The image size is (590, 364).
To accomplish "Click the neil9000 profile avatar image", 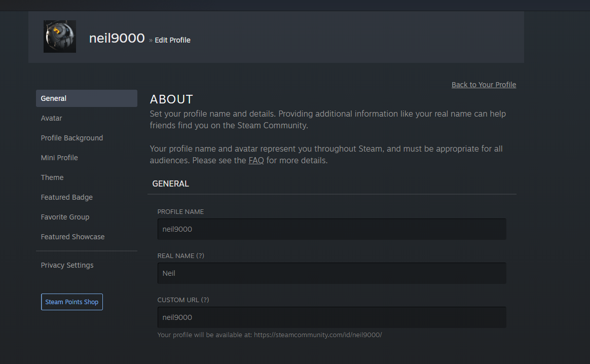I will pyautogui.click(x=59, y=37).
